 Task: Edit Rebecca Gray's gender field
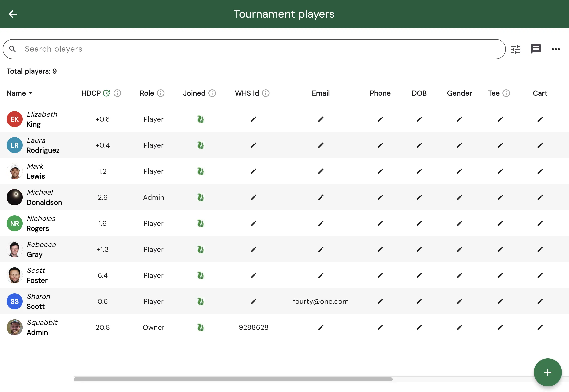pyautogui.click(x=460, y=249)
